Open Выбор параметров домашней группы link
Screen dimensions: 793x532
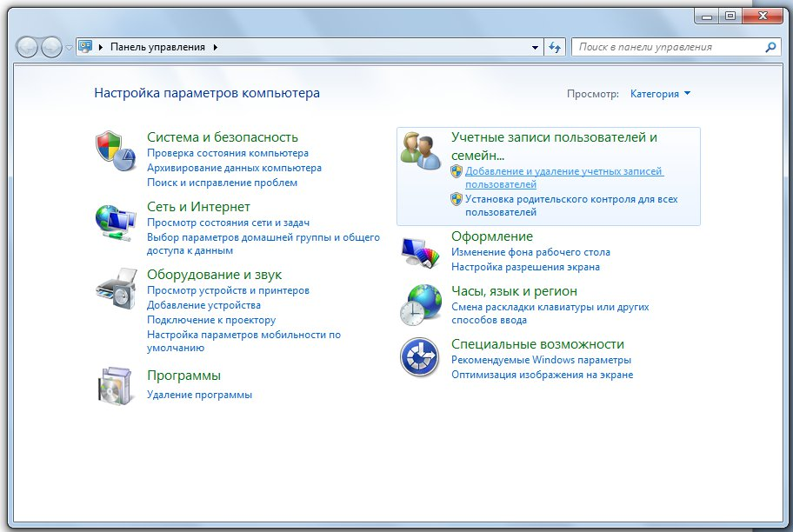click(x=263, y=243)
